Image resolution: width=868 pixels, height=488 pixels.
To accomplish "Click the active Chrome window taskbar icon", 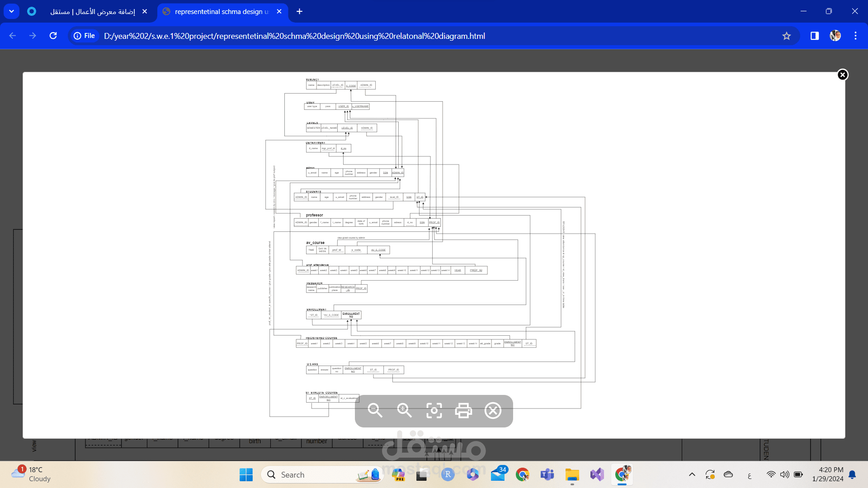I will 623,474.
